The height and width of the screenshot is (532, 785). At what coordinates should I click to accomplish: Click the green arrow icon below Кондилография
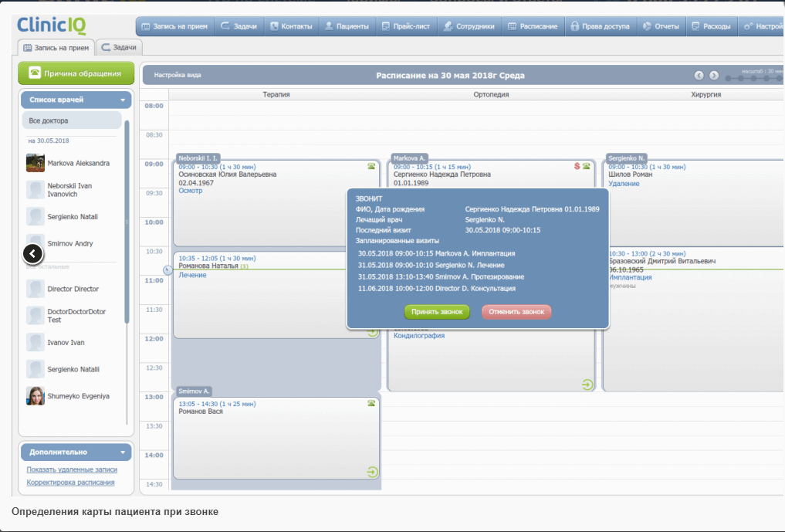587,385
